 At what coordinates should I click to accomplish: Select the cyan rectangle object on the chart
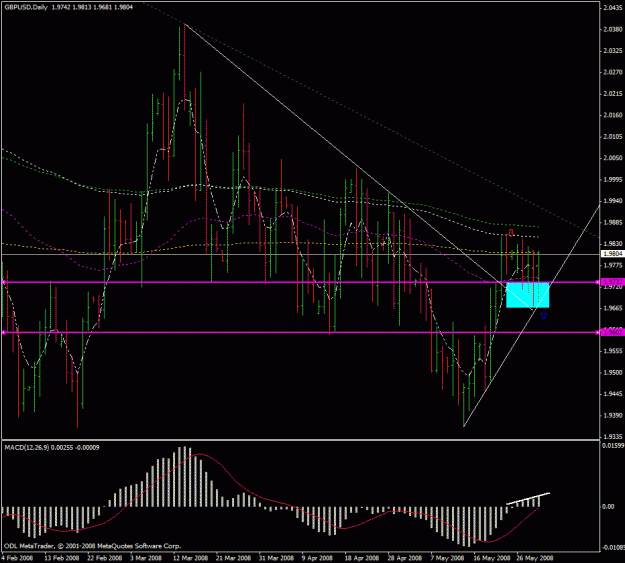tap(527, 295)
